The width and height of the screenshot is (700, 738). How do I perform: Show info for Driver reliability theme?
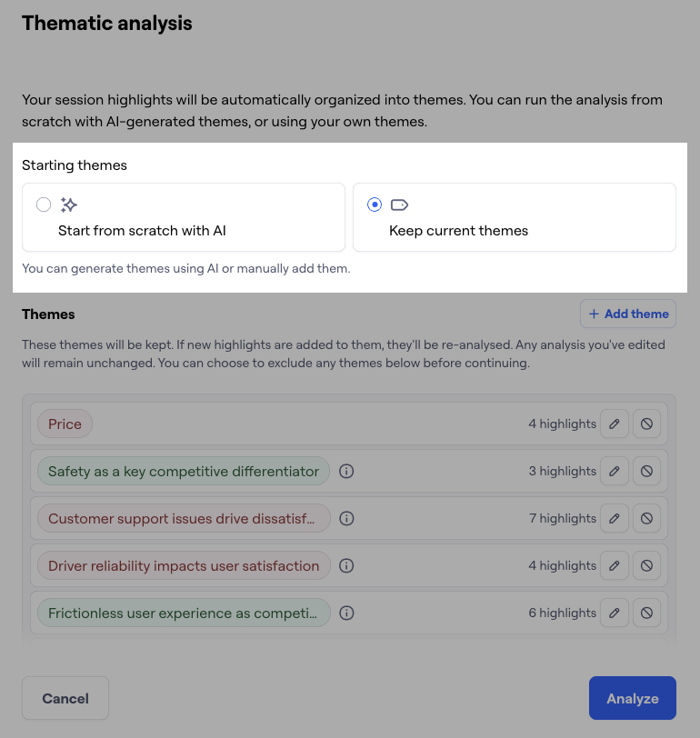tap(346, 565)
